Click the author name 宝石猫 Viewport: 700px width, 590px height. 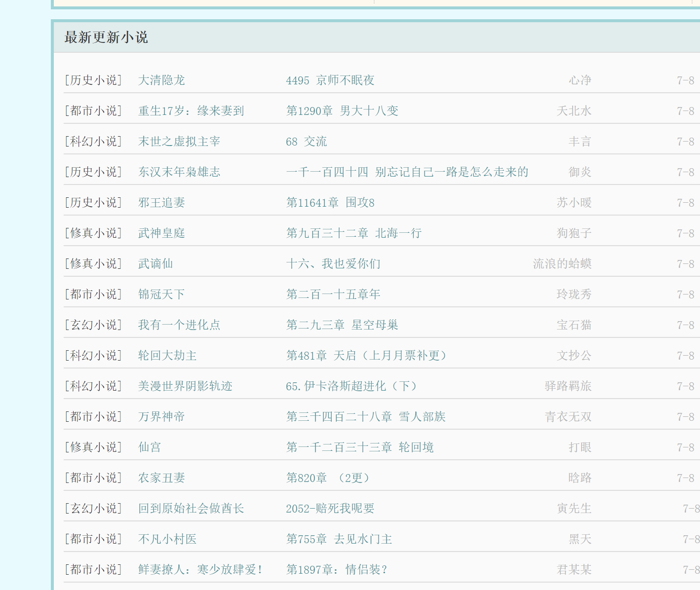click(x=574, y=325)
